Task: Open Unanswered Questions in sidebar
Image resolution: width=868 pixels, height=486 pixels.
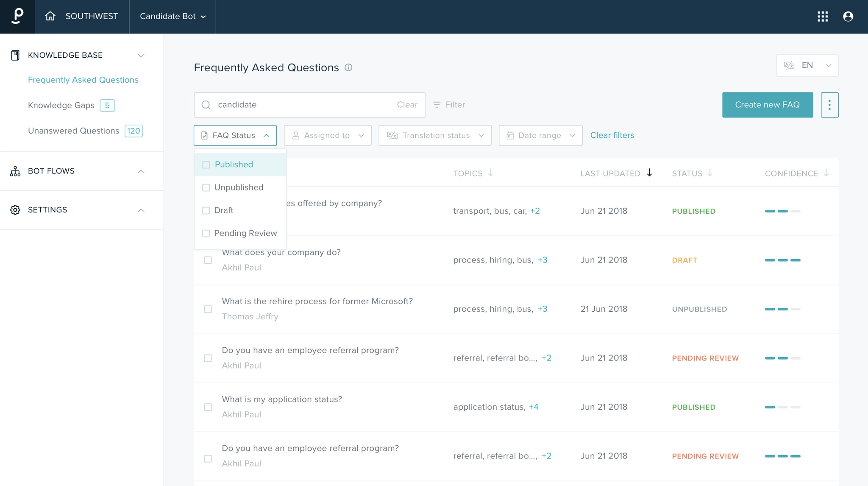Action: point(73,131)
